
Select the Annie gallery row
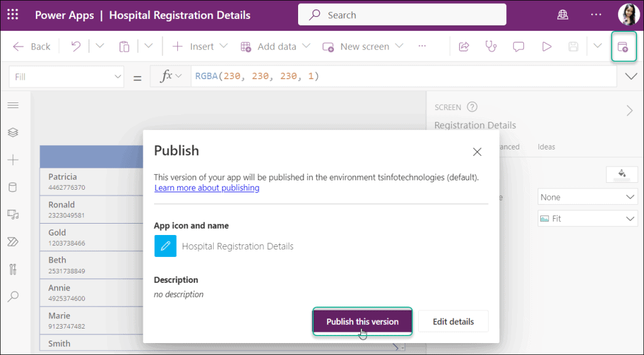point(92,293)
